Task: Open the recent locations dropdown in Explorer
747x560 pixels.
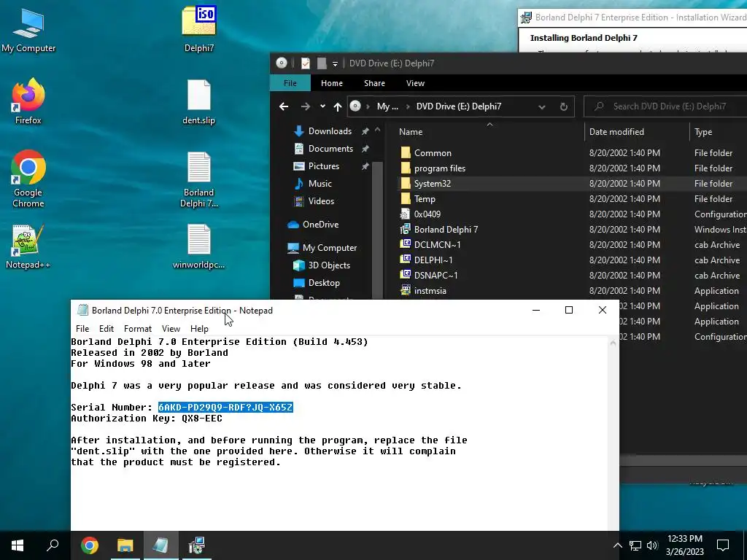Action: tap(322, 106)
